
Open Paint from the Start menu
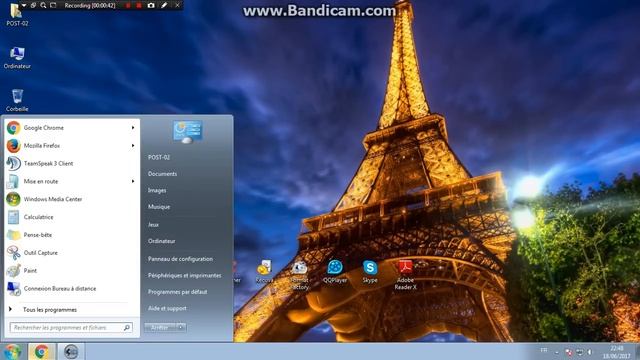tap(71, 271)
